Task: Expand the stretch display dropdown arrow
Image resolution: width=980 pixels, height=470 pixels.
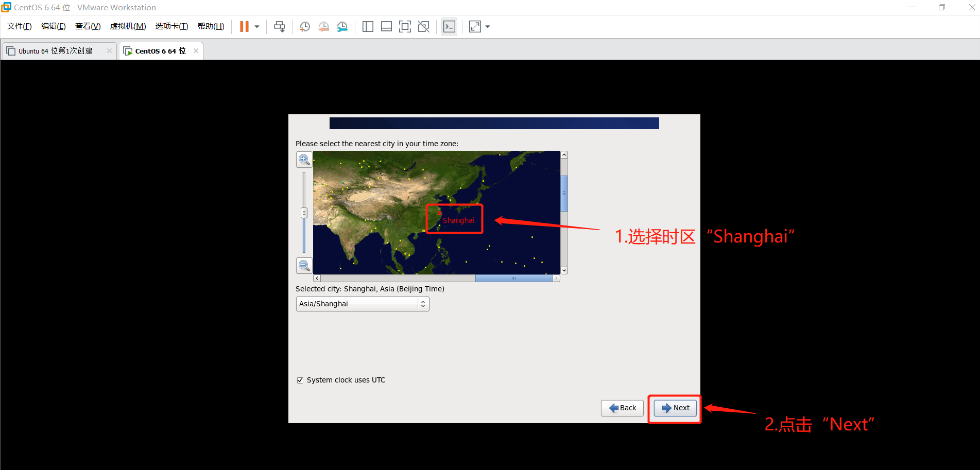Action: (x=488, y=27)
